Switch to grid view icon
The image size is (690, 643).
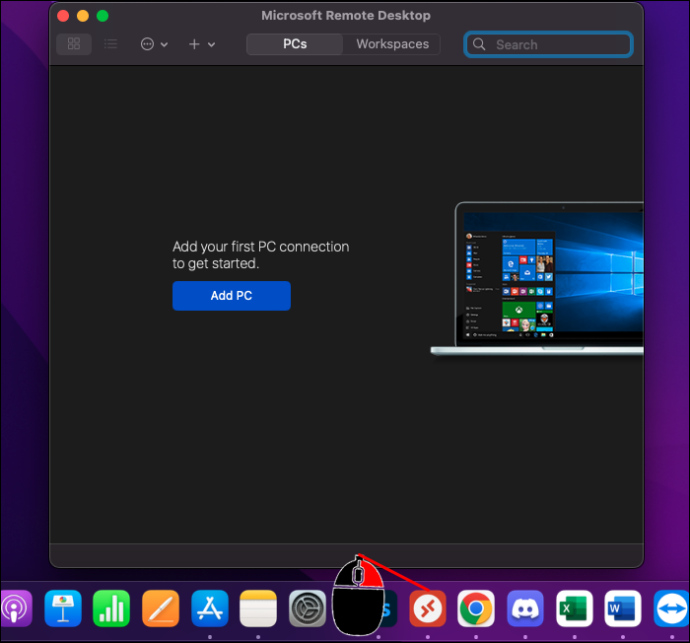tap(74, 44)
